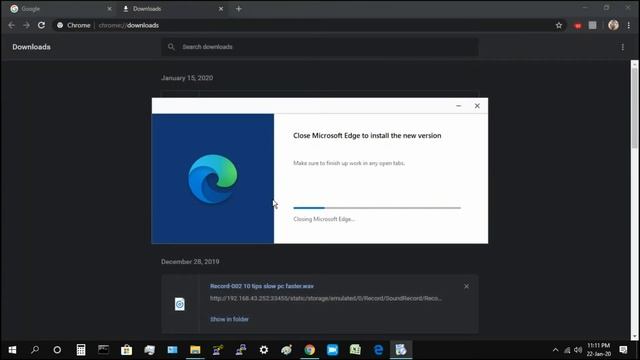Open Record-002 10 tips slow pc faster.wav link

pyautogui.click(x=262, y=286)
